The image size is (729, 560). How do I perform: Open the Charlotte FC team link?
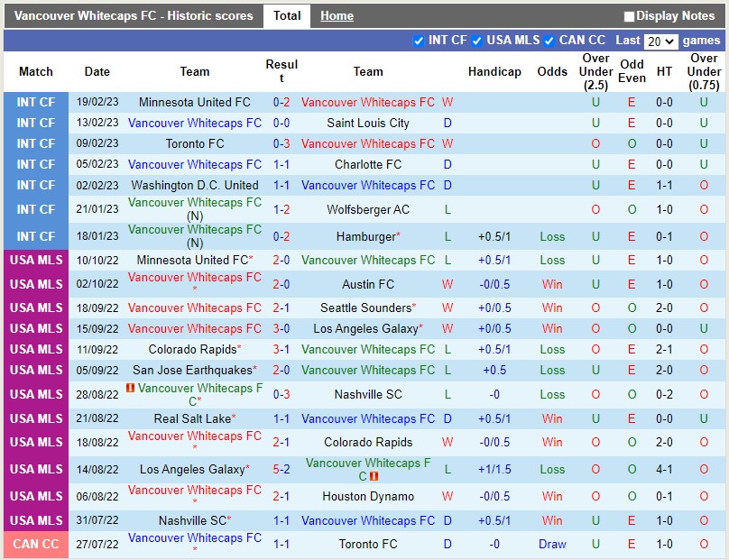click(368, 164)
